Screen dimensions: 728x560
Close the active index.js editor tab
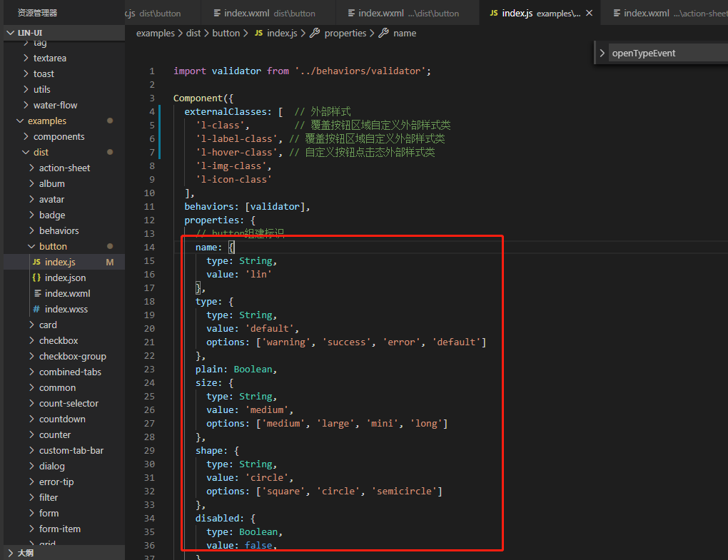click(589, 13)
